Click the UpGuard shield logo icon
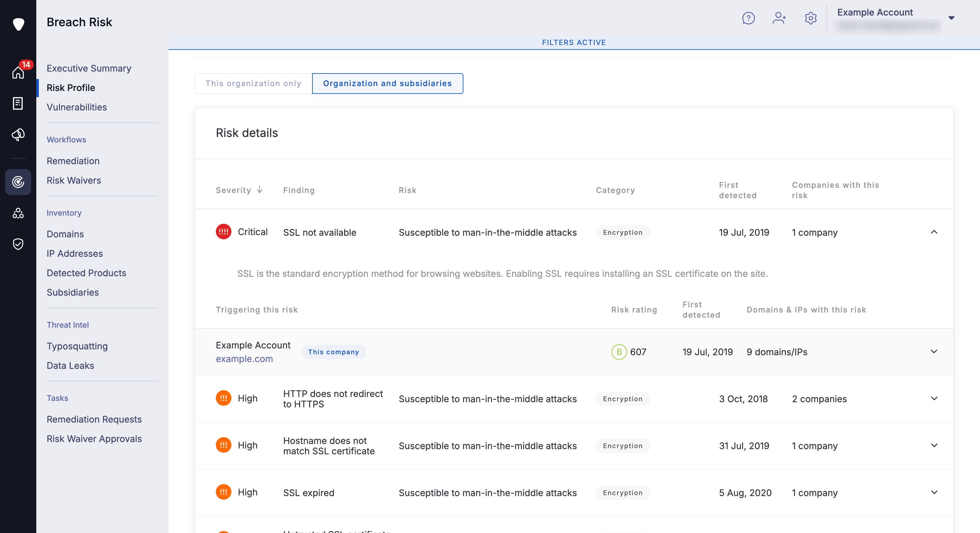Image resolution: width=980 pixels, height=533 pixels. 18,24
